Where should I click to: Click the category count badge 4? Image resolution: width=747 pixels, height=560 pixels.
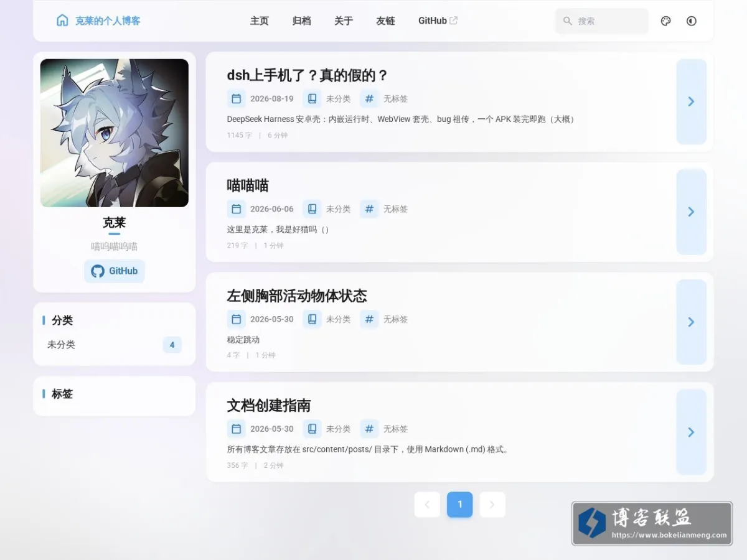tap(172, 345)
